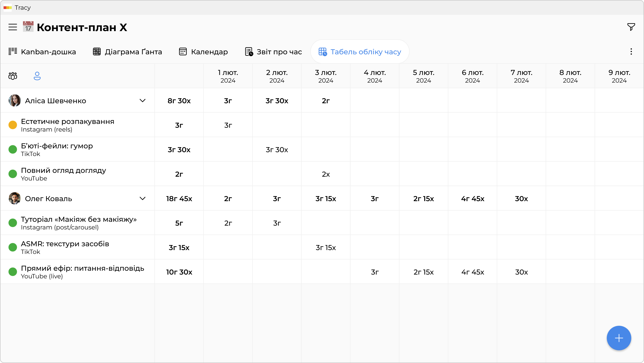This screenshot has width=644, height=363.
Task: Click the calendar emoji project icon
Action: tap(28, 27)
